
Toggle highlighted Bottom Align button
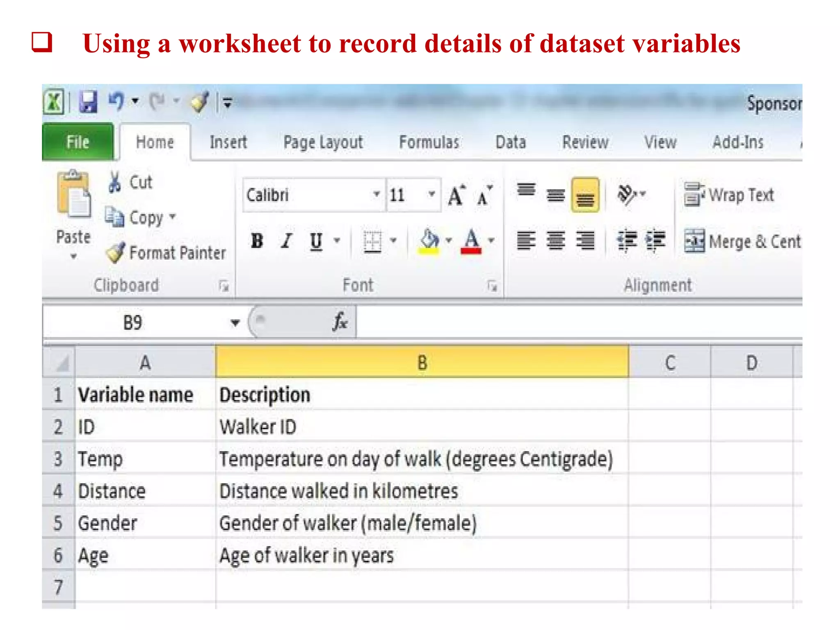coord(585,195)
